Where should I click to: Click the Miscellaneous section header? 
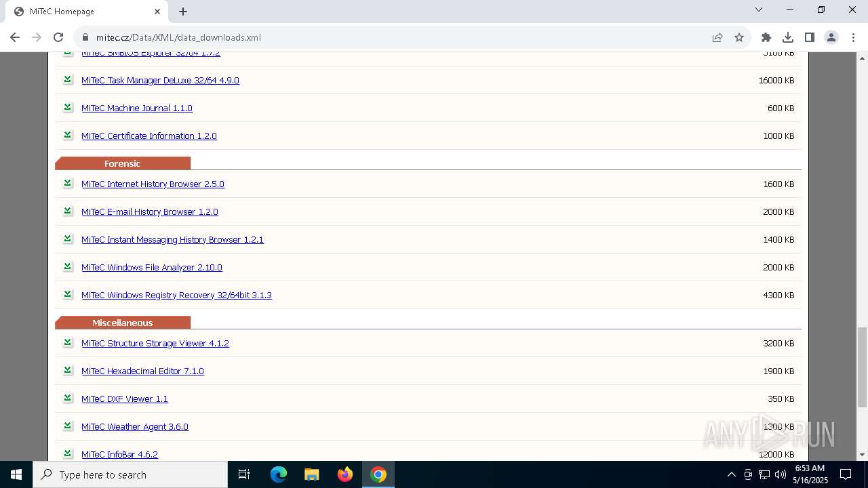click(123, 323)
